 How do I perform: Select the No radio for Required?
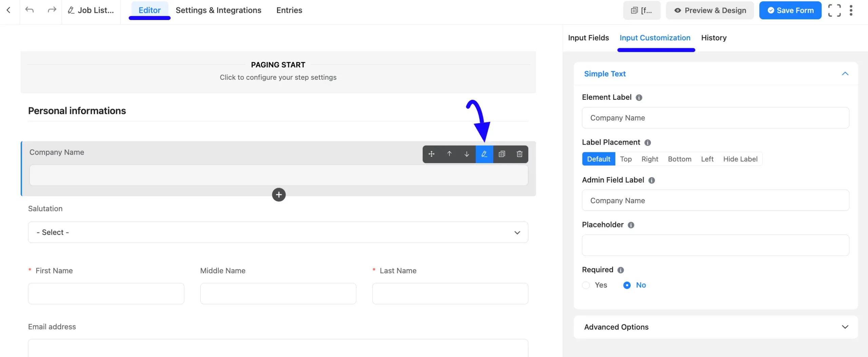(x=627, y=285)
